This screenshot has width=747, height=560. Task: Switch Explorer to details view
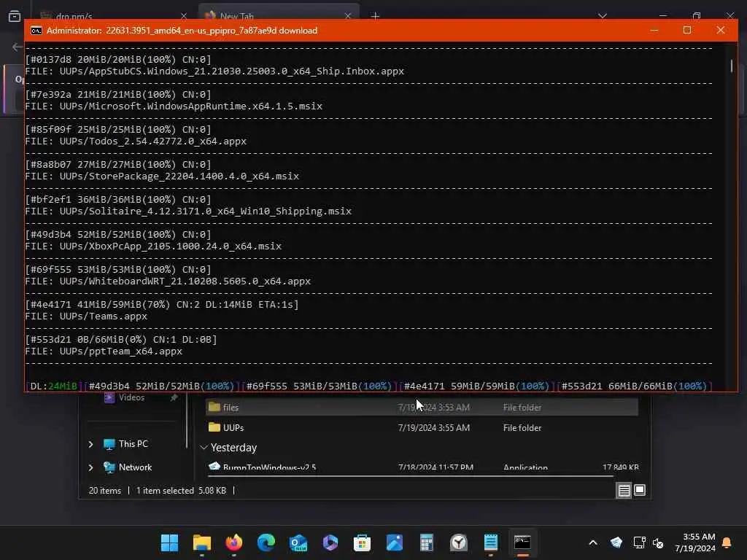pyautogui.click(x=624, y=490)
